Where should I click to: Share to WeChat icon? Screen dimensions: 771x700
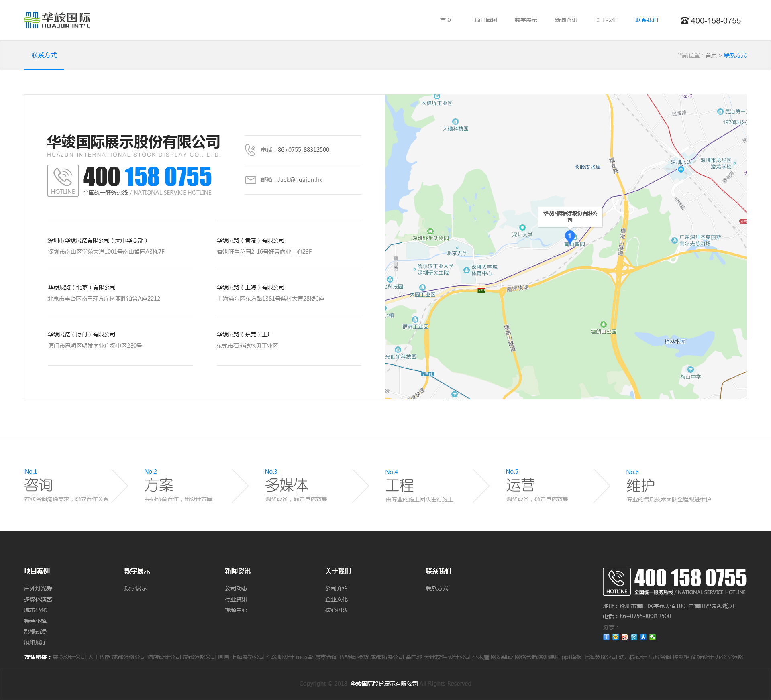pos(653,637)
